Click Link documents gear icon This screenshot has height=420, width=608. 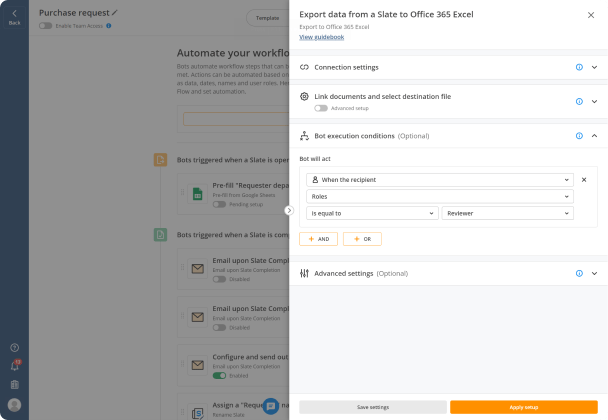tap(304, 97)
